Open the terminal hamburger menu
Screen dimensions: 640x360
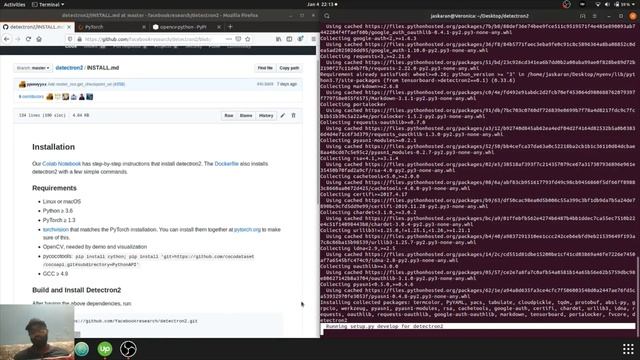point(595,16)
